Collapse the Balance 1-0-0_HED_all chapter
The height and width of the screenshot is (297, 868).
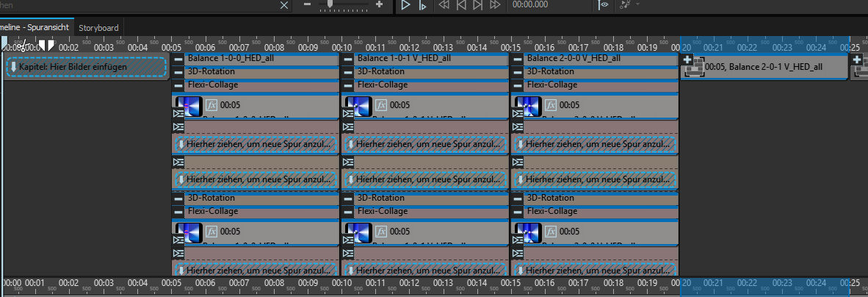point(178,60)
